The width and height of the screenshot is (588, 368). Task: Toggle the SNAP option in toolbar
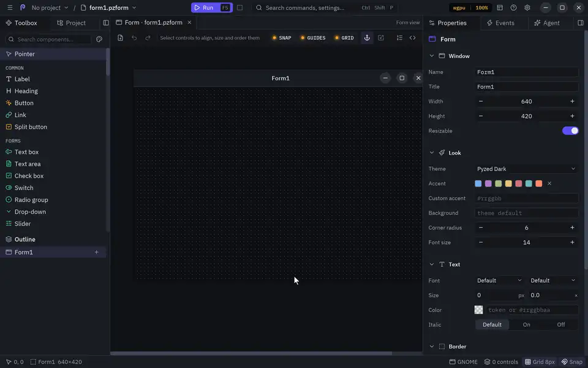pyautogui.click(x=282, y=37)
